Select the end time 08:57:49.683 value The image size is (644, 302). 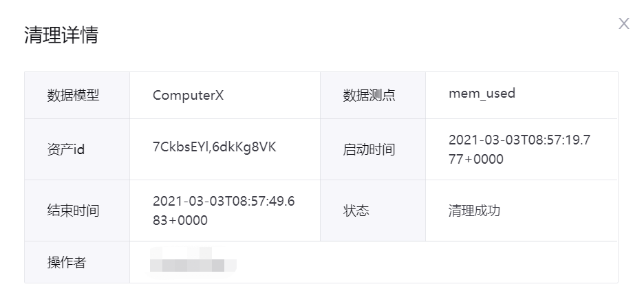point(223,211)
